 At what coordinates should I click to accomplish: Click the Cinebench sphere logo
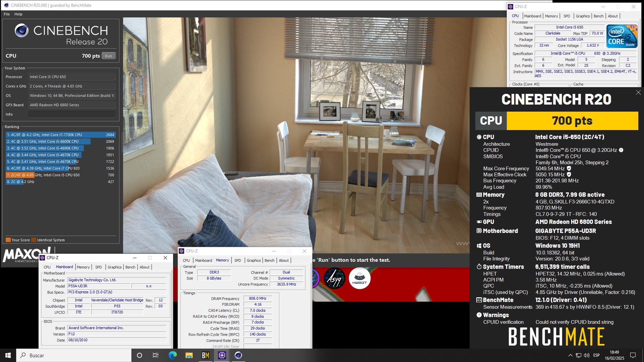pyautogui.click(x=21, y=31)
